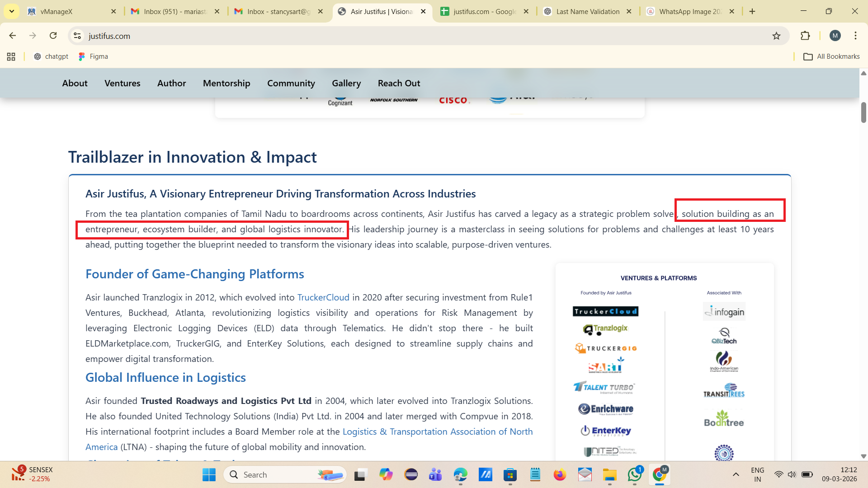
Task: Expand the tab search dropdown arrow
Action: point(12,11)
